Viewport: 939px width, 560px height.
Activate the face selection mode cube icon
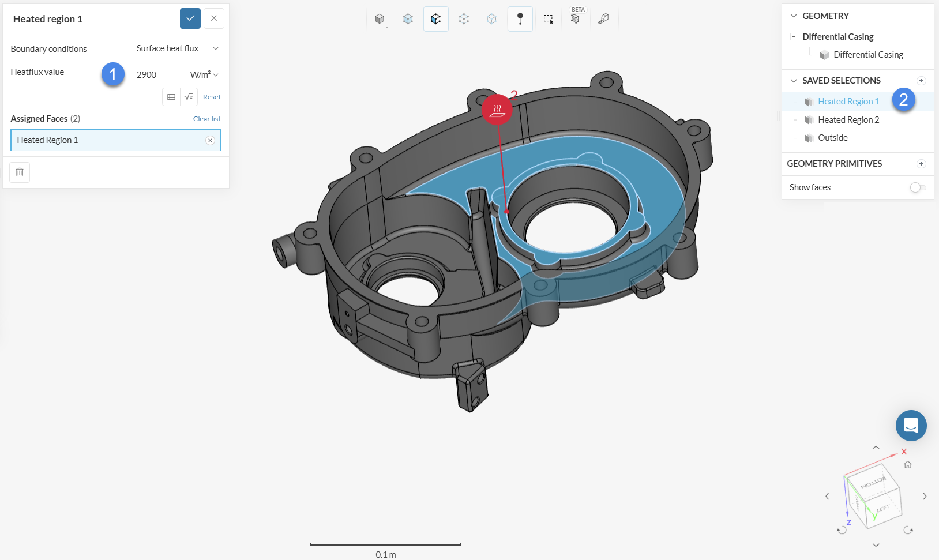[x=435, y=19]
